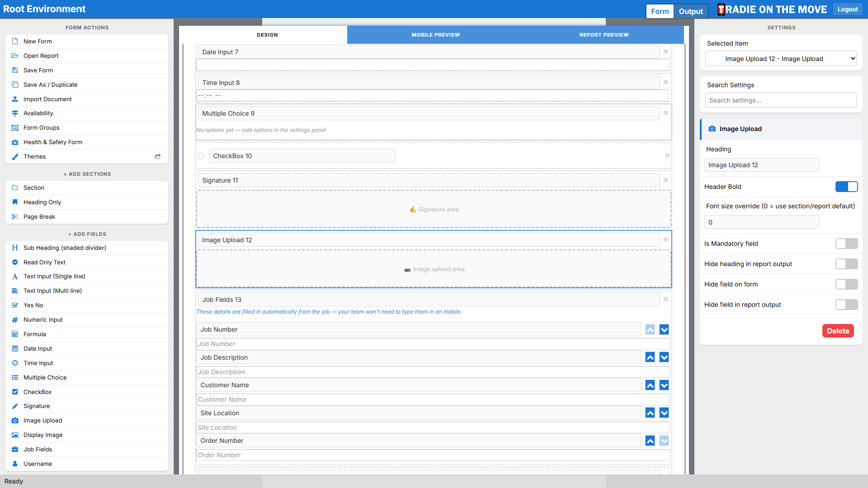868x488 pixels.
Task: Click the Signature pen icon in Add Fields
Action: pos(15,406)
